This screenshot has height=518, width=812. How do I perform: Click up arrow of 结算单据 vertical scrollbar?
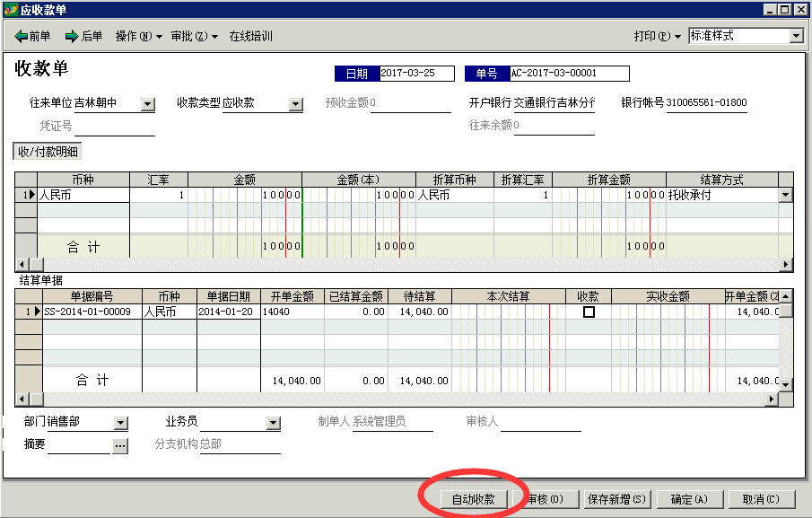coord(786,296)
